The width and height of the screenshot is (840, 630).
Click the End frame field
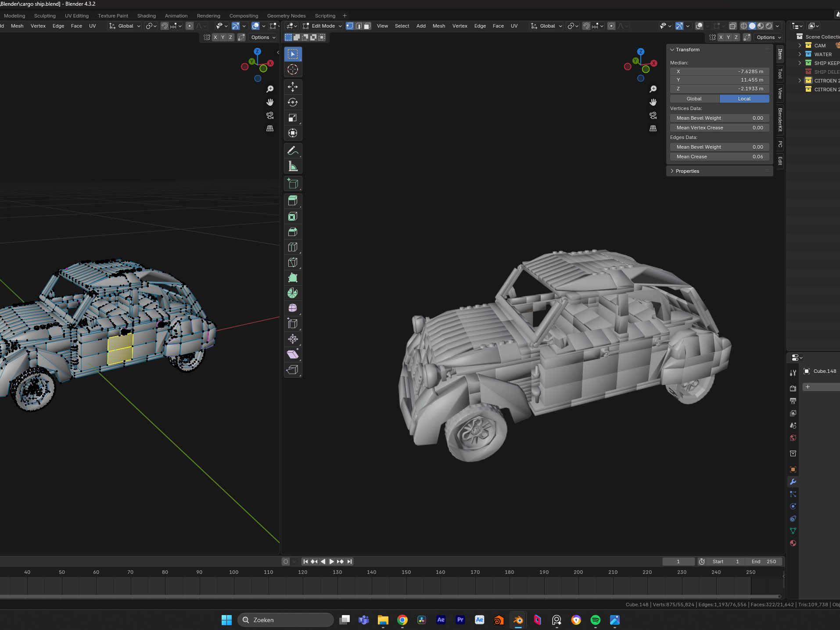point(764,562)
